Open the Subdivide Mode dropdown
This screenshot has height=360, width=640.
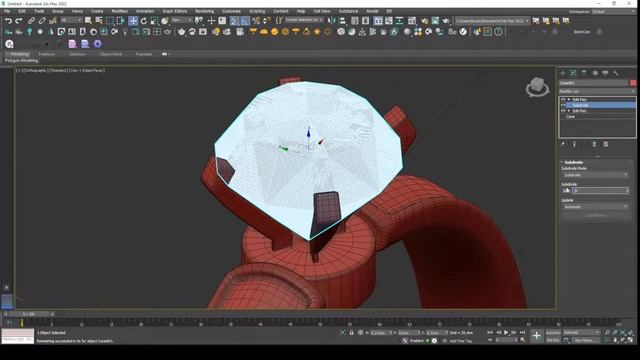coord(595,175)
